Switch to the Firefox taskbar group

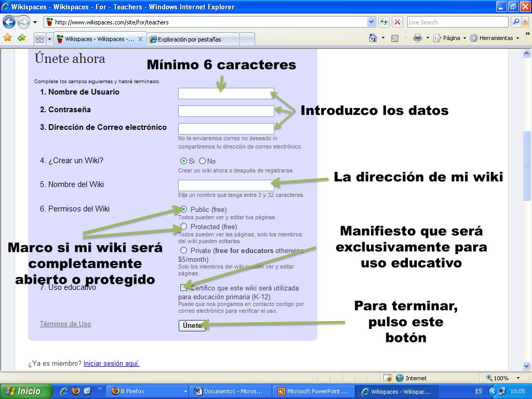(x=148, y=391)
